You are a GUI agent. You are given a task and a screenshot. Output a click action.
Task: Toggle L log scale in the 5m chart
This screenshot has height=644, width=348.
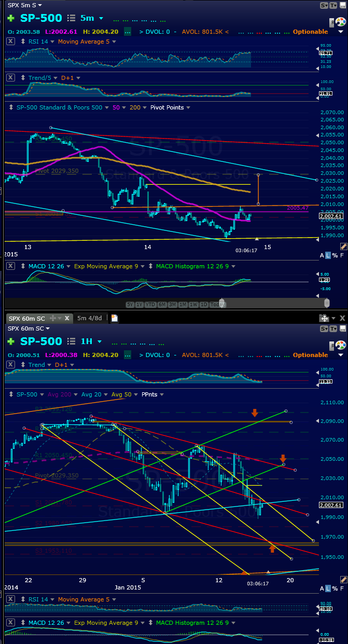point(328,255)
